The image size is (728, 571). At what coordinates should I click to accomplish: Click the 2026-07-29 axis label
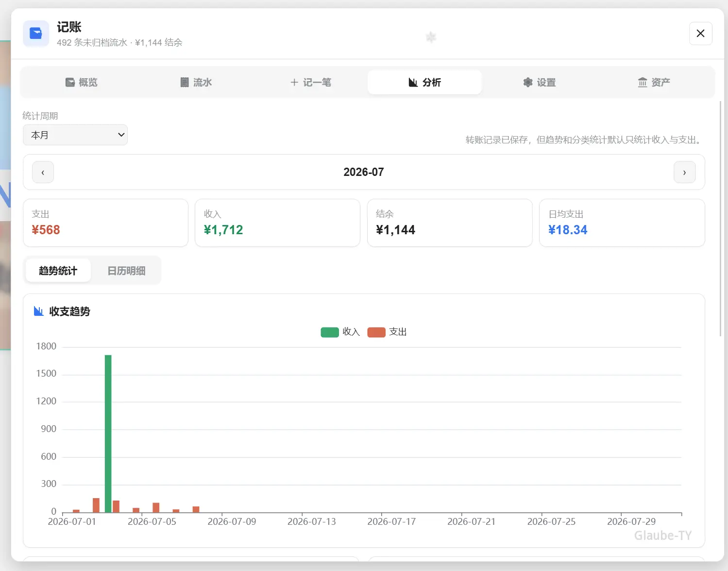coord(631,521)
